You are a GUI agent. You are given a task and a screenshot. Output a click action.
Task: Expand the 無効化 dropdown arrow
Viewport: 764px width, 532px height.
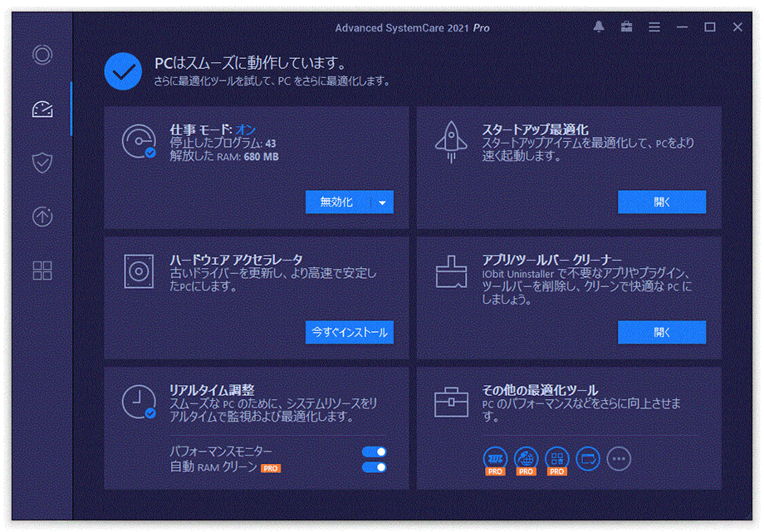coord(383,202)
